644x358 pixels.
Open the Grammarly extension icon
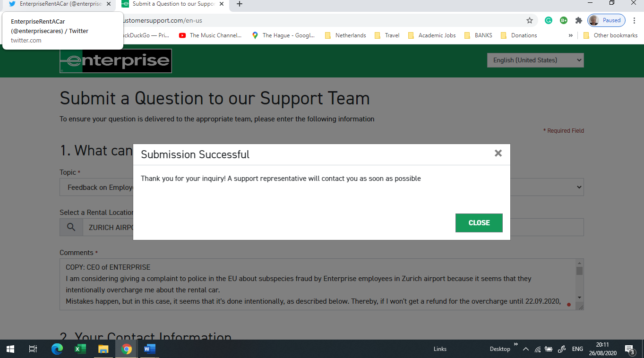coord(549,20)
